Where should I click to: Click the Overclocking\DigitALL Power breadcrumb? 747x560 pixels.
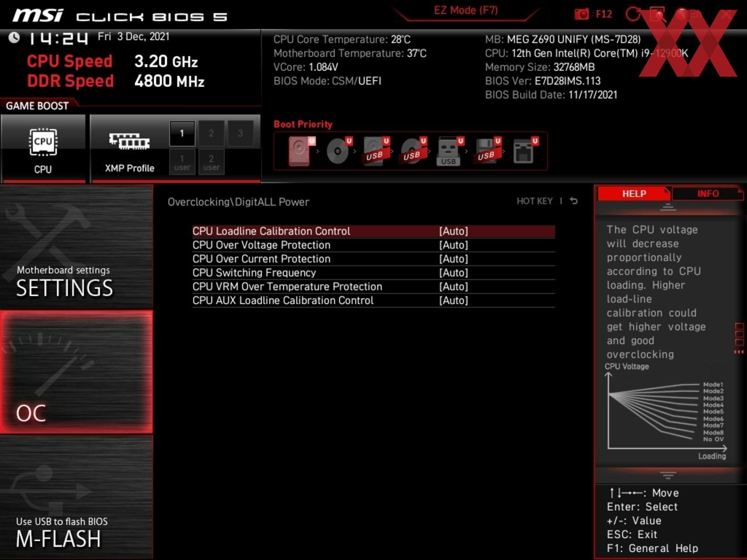pos(238,202)
